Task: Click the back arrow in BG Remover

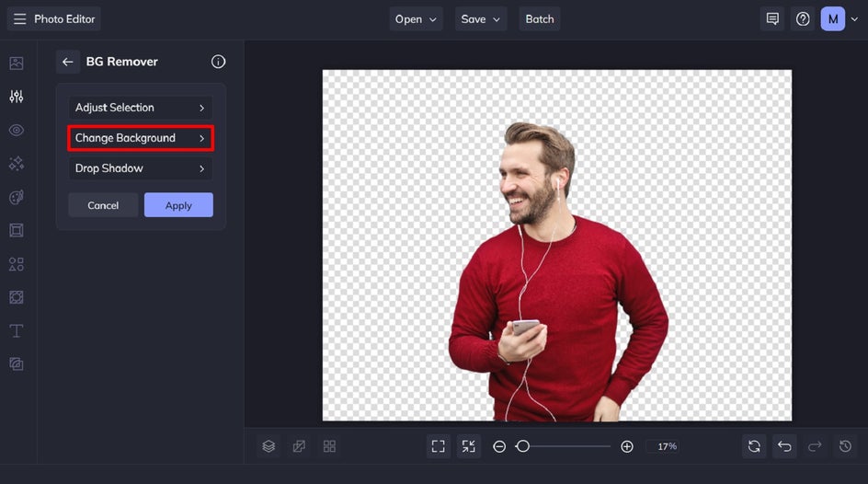Action: [67, 62]
